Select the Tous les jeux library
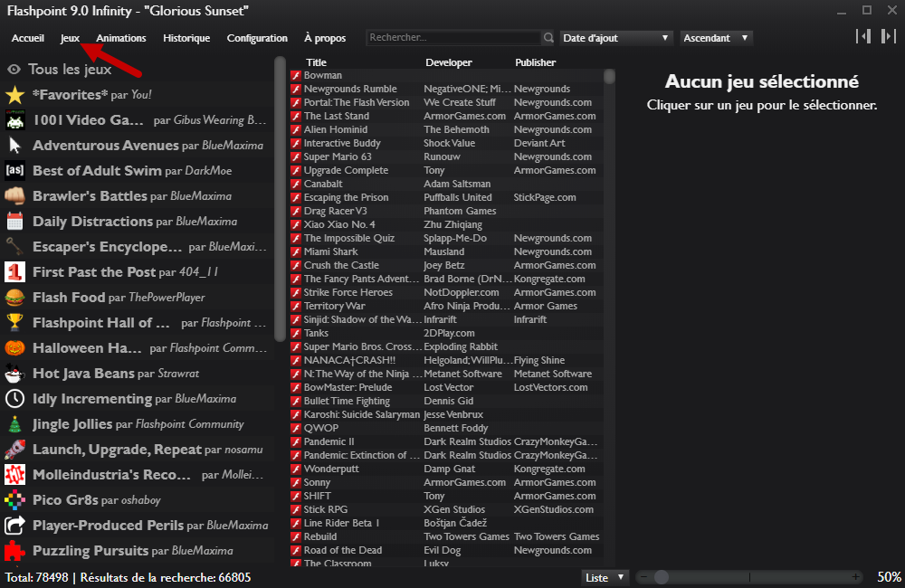 pyautogui.click(x=138, y=70)
